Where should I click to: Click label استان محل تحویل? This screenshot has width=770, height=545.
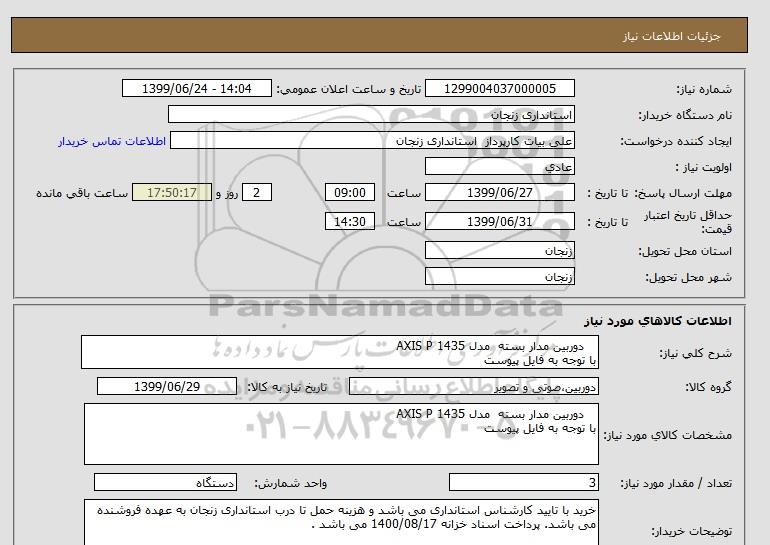685,251
